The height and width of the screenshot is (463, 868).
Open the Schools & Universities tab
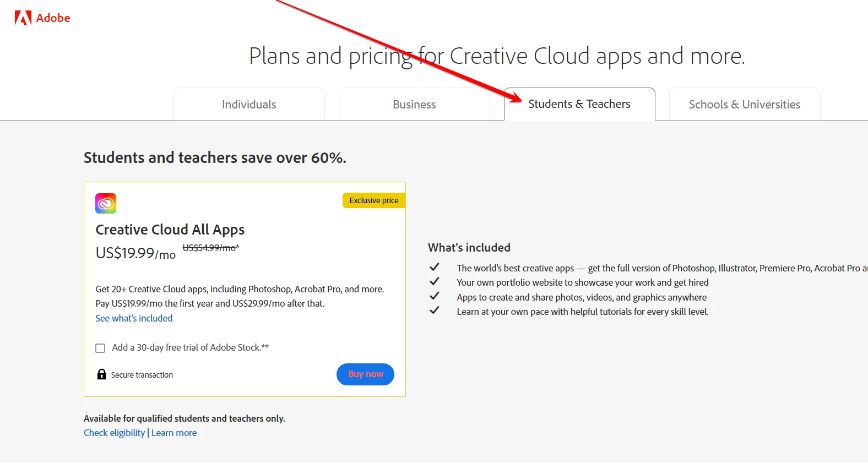pos(745,104)
